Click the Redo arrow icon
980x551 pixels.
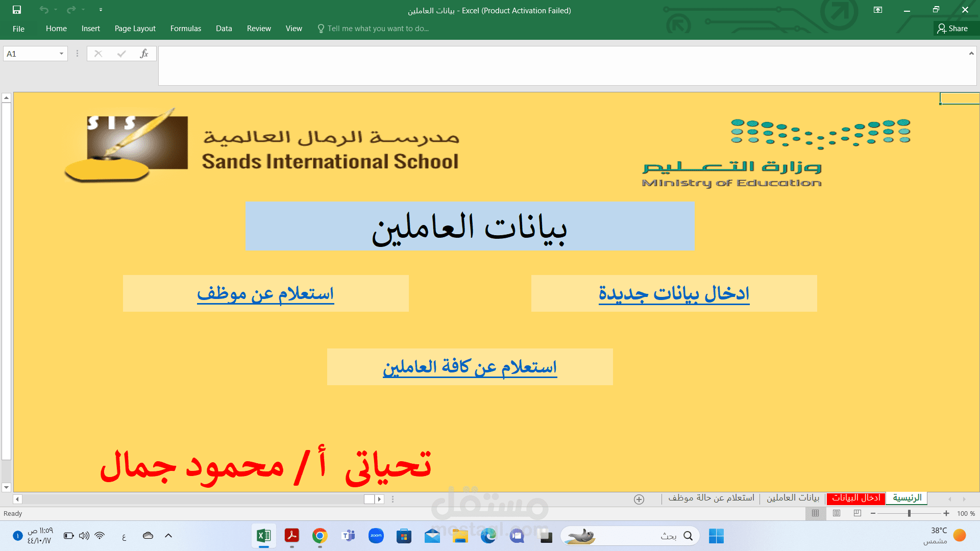[x=71, y=10]
